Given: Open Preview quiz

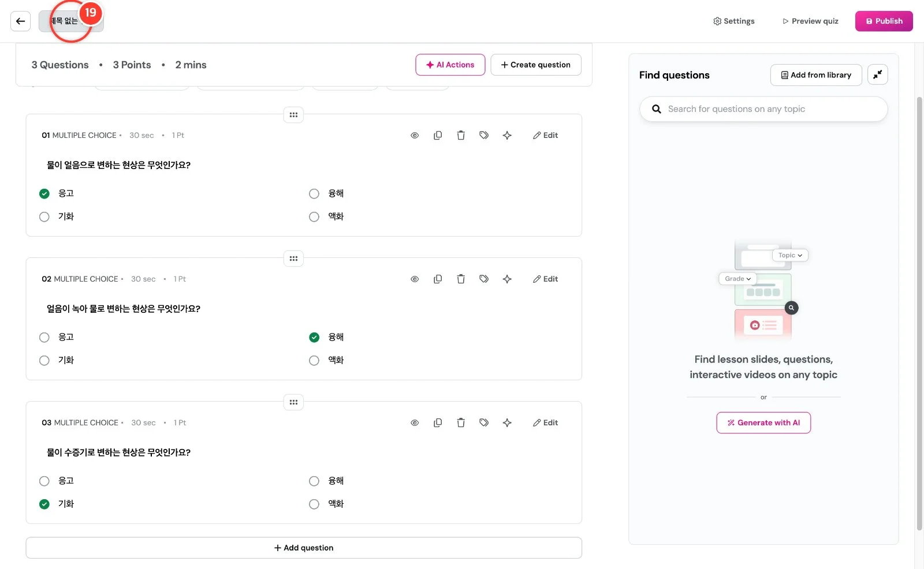Looking at the screenshot, I should pyautogui.click(x=810, y=21).
